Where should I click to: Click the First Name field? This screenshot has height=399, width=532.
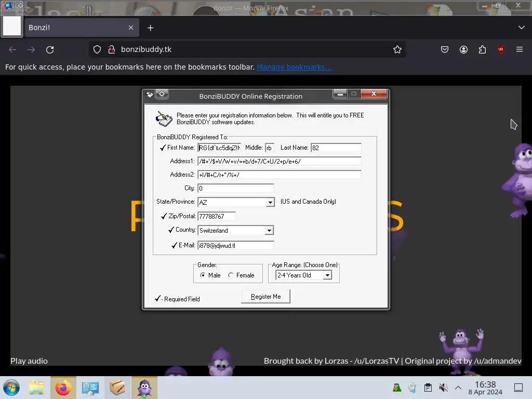tap(219, 148)
